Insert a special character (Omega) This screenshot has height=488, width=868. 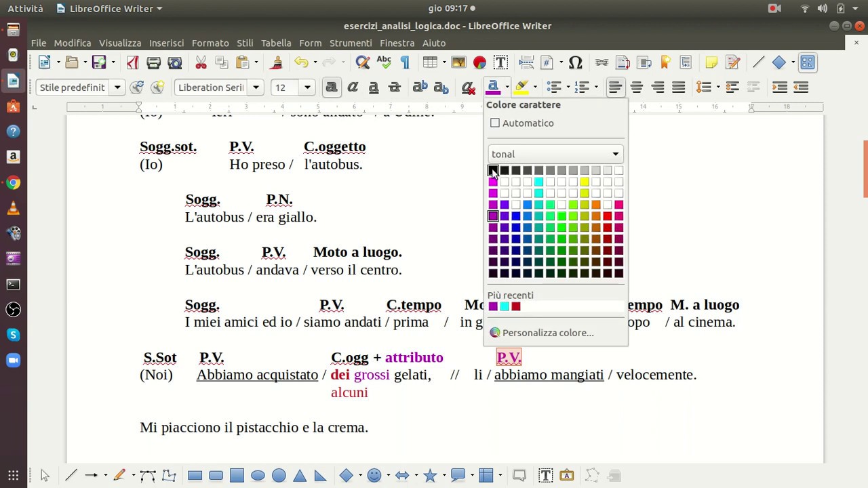coord(576,62)
